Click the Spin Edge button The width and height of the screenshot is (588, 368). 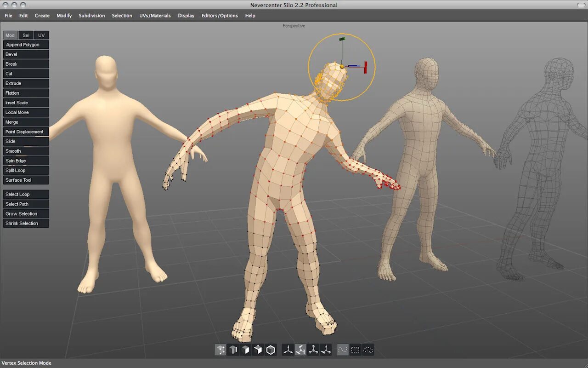click(26, 161)
